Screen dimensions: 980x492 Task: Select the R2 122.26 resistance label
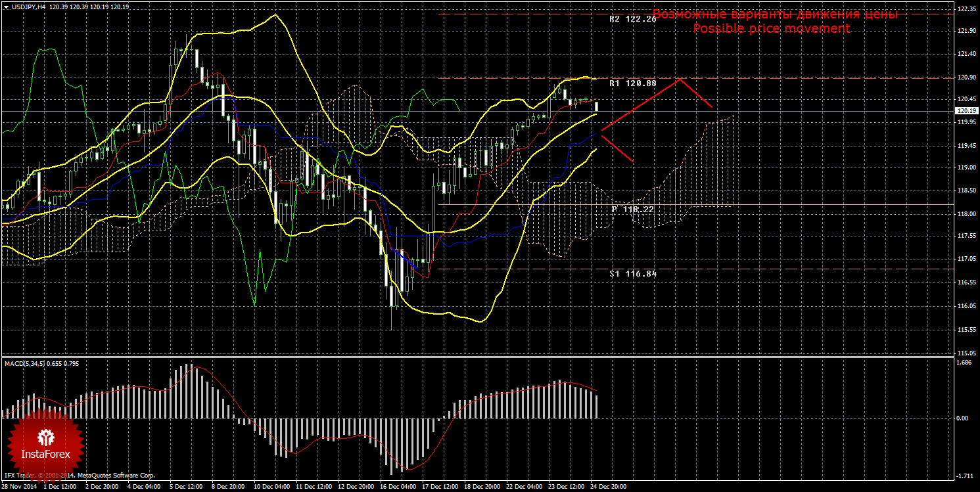633,19
